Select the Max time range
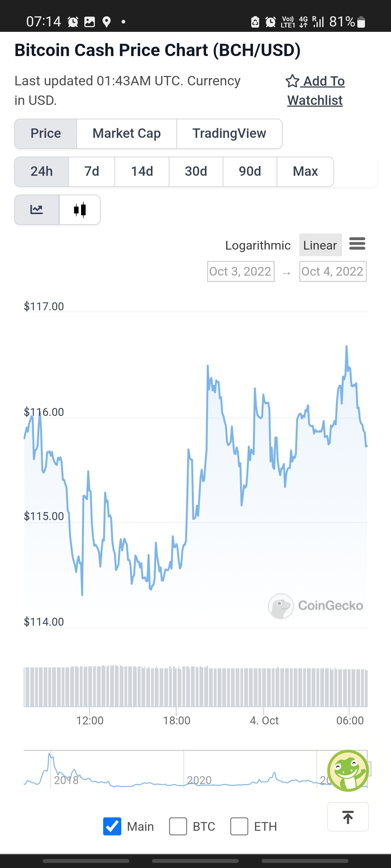 [x=305, y=171]
